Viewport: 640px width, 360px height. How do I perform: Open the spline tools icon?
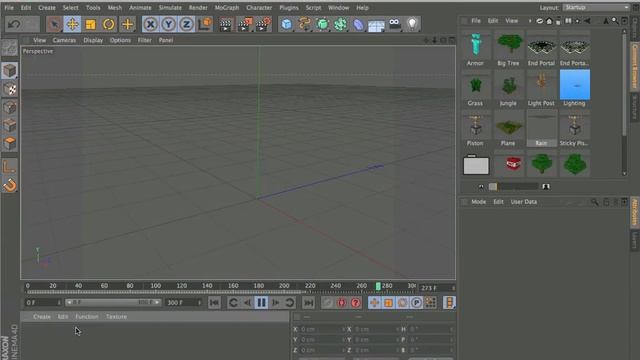(304, 24)
